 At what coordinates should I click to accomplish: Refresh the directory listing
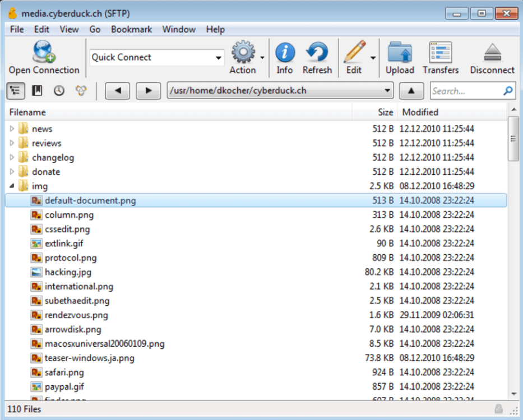click(x=317, y=53)
